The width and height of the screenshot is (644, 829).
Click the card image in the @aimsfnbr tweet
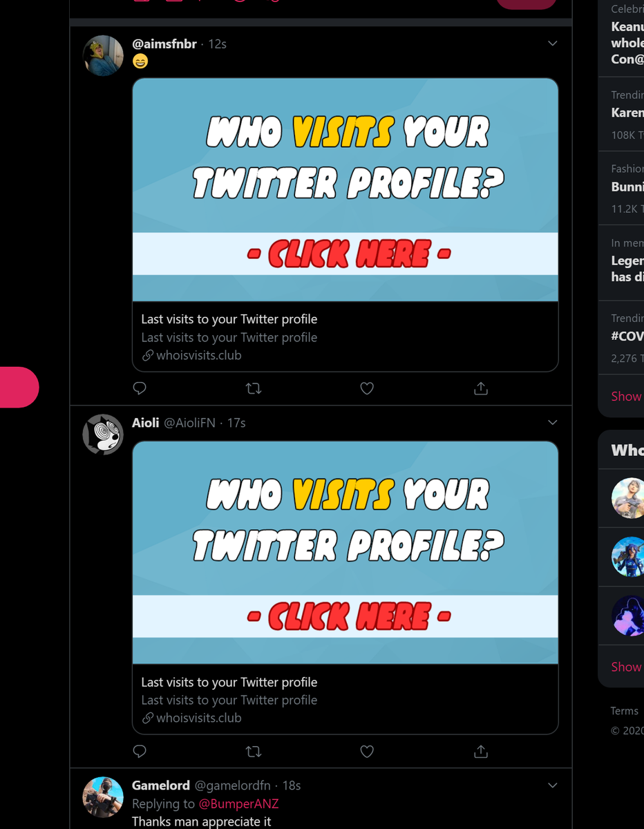pyautogui.click(x=345, y=190)
